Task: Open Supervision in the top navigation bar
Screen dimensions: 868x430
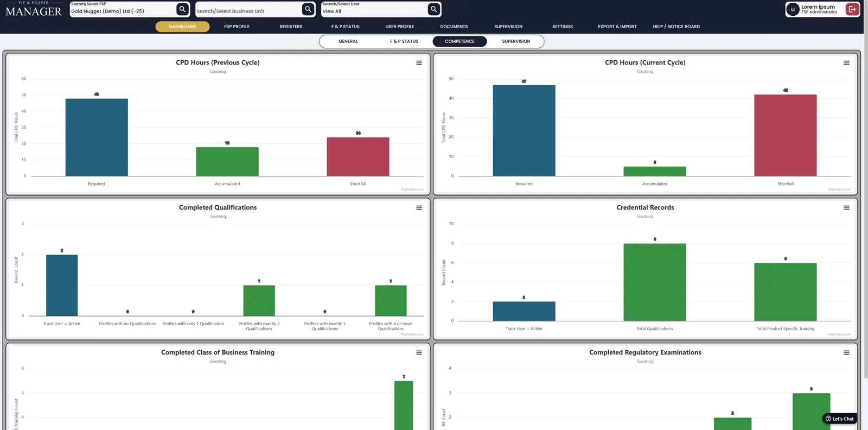Action: tap(508, 27)
